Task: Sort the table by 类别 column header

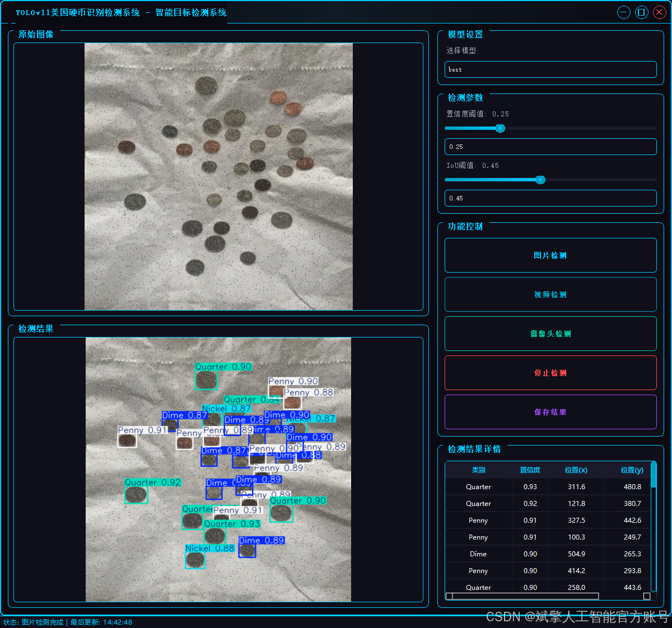Action: coord(478,470)
